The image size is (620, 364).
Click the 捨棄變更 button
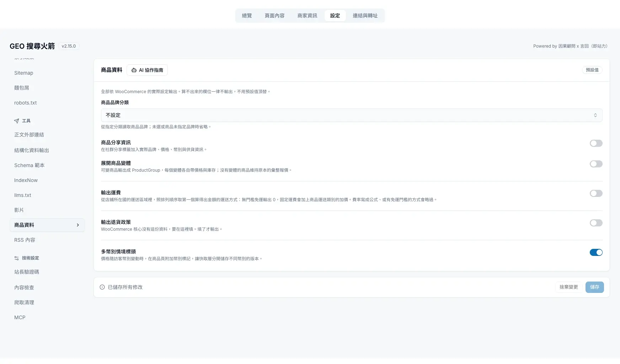569,287
